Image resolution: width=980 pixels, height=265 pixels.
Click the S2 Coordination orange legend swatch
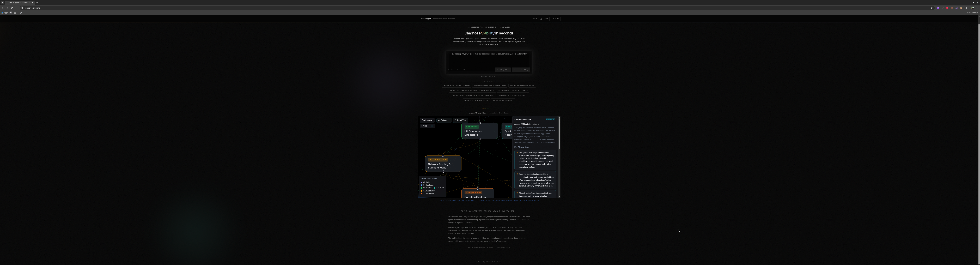tap(422, 191)
